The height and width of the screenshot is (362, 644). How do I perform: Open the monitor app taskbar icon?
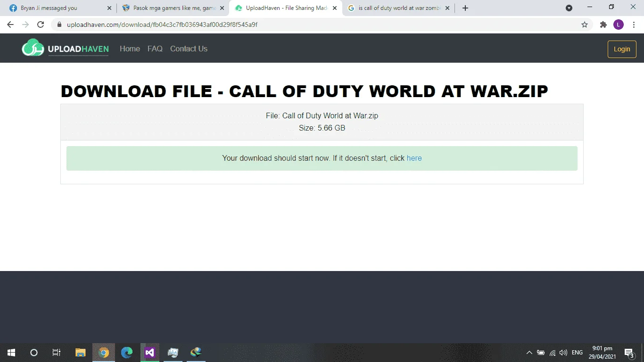[173, 353]
